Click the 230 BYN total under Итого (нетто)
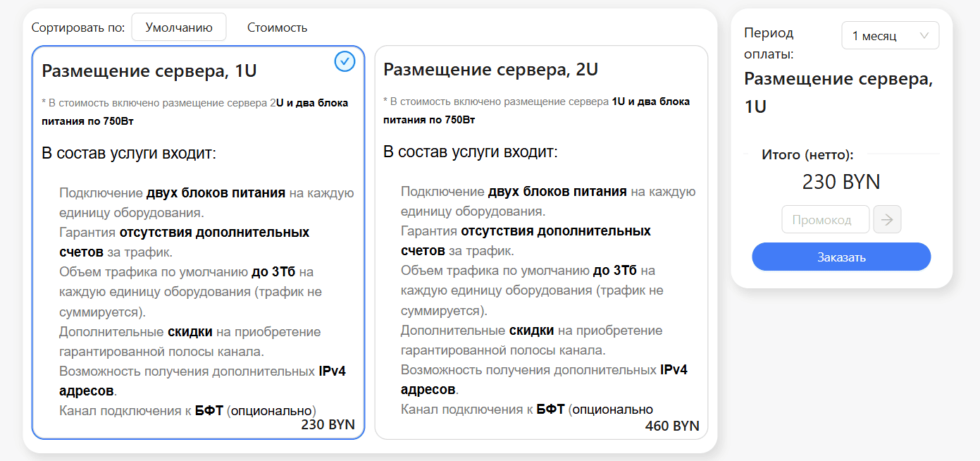 tap(841, 182)
